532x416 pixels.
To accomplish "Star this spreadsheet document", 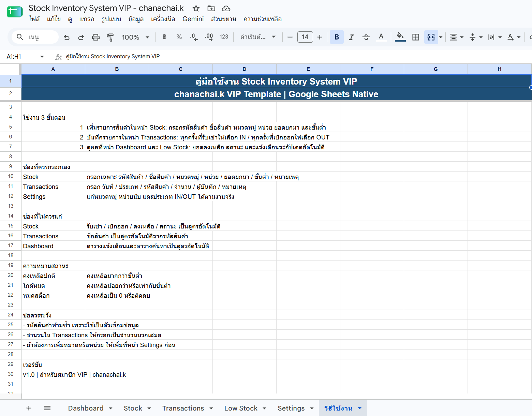I will pyautogui.click(x=196, y=8).
